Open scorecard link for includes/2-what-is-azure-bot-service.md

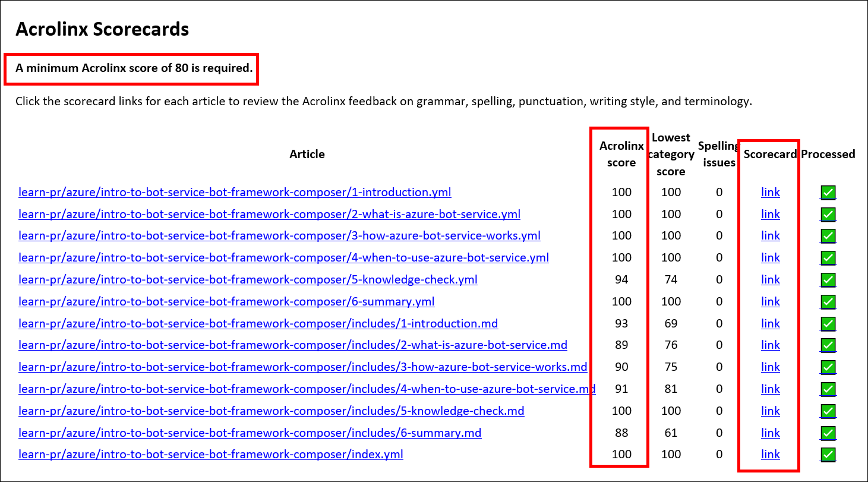771,345
